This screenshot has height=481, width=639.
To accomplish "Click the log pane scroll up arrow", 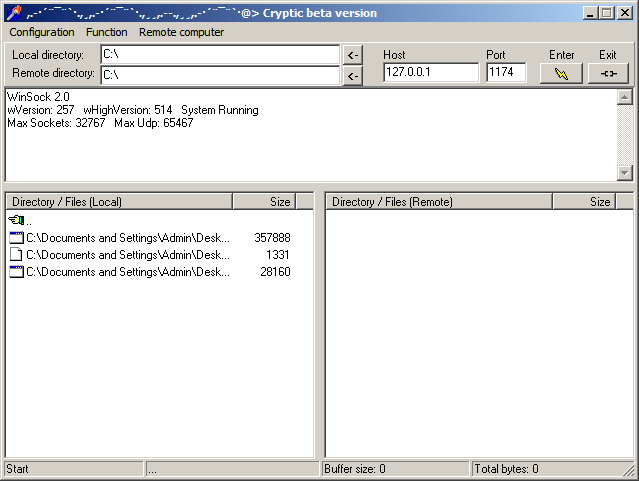I will 625,97.
